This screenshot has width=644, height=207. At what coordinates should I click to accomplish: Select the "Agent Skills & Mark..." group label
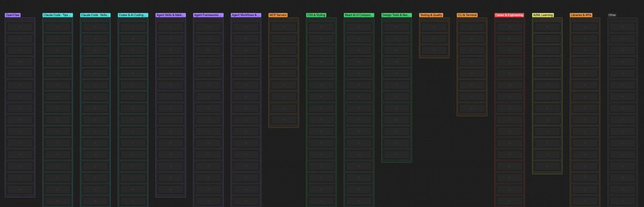(170, 15)
